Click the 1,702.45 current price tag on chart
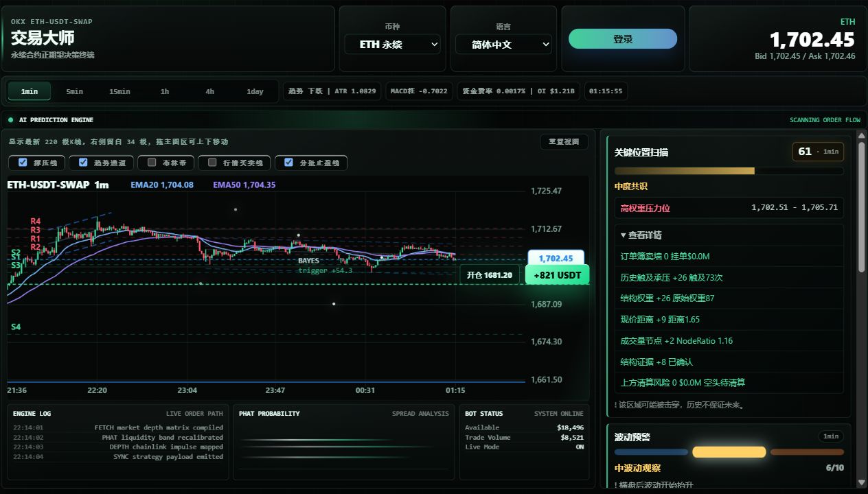Viewport: 868px width, 494px height. [556, 259]
